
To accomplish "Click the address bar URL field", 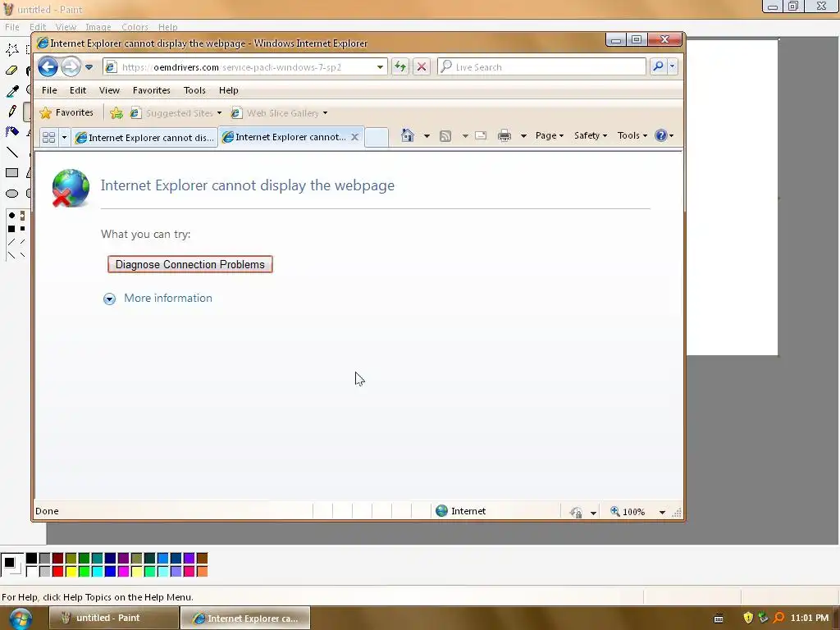I will (x=245, y=67).
